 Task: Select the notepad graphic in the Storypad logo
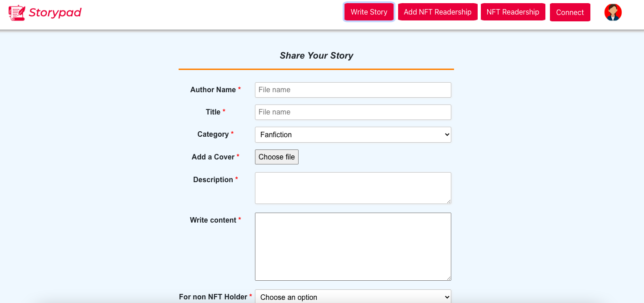pos(17,12)
